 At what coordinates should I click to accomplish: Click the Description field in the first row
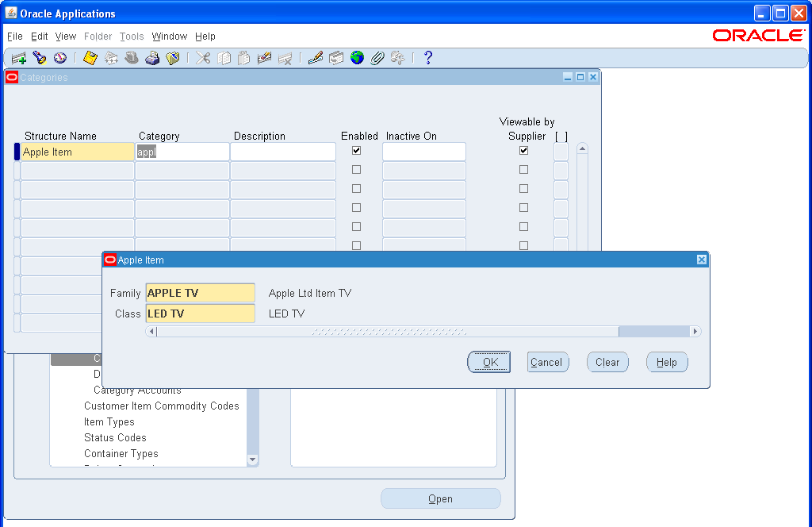tap(283, 152)
